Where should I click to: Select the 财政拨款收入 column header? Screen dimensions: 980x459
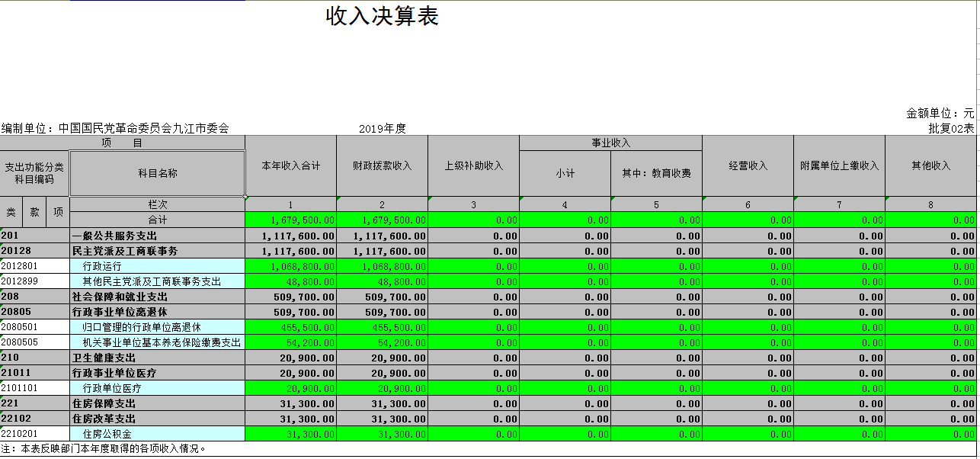382,166
